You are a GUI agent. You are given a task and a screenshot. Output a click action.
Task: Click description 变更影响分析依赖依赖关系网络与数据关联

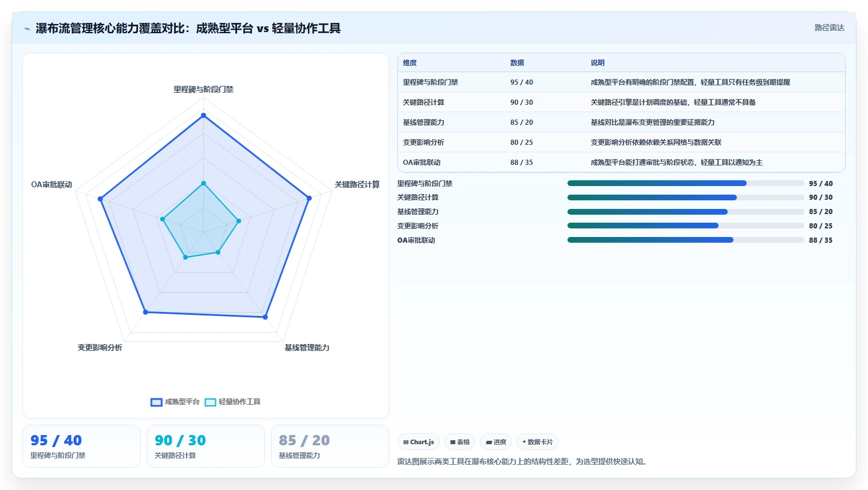coord(656,143)
